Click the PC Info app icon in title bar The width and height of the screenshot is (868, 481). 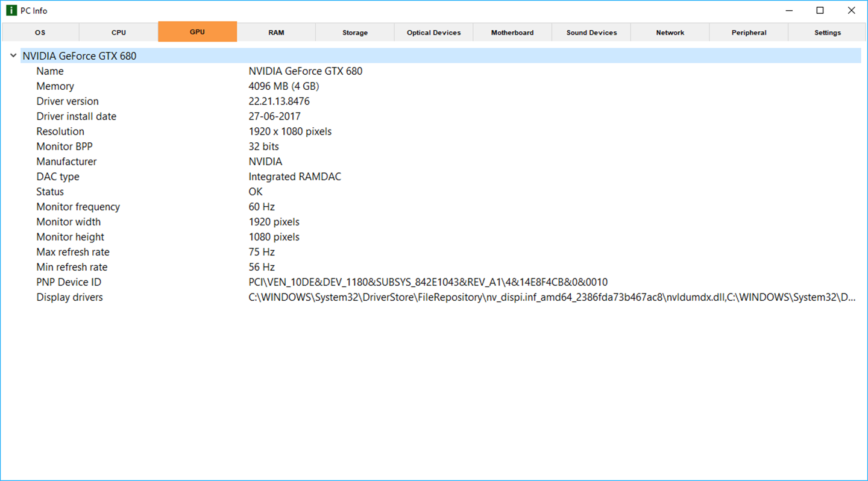(x=11, y=11)
